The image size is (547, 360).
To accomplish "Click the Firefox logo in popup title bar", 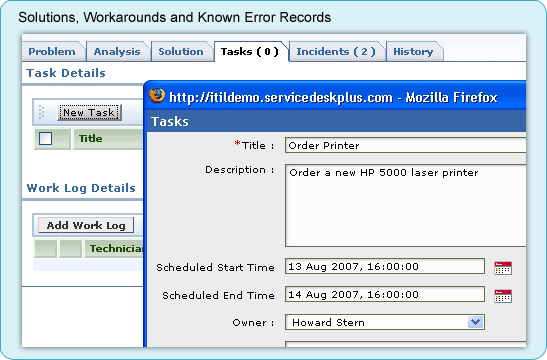I will pyautogui.click(x=157, y=96).
